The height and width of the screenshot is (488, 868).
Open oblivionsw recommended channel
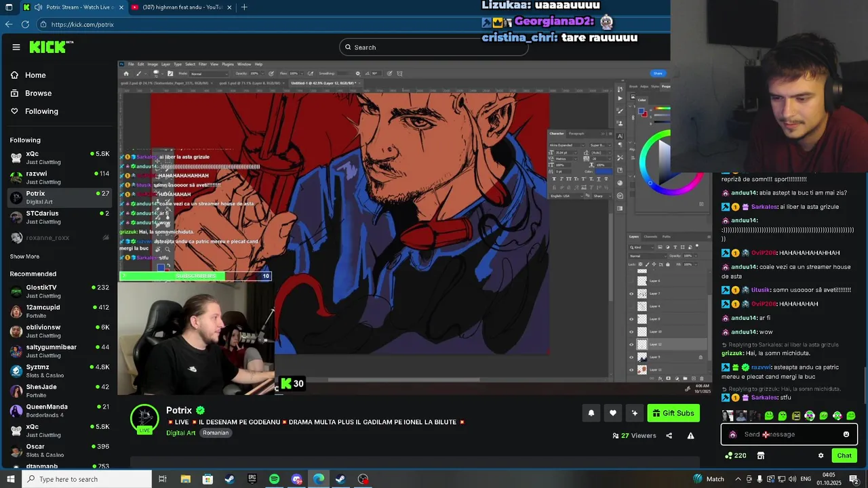59,331
